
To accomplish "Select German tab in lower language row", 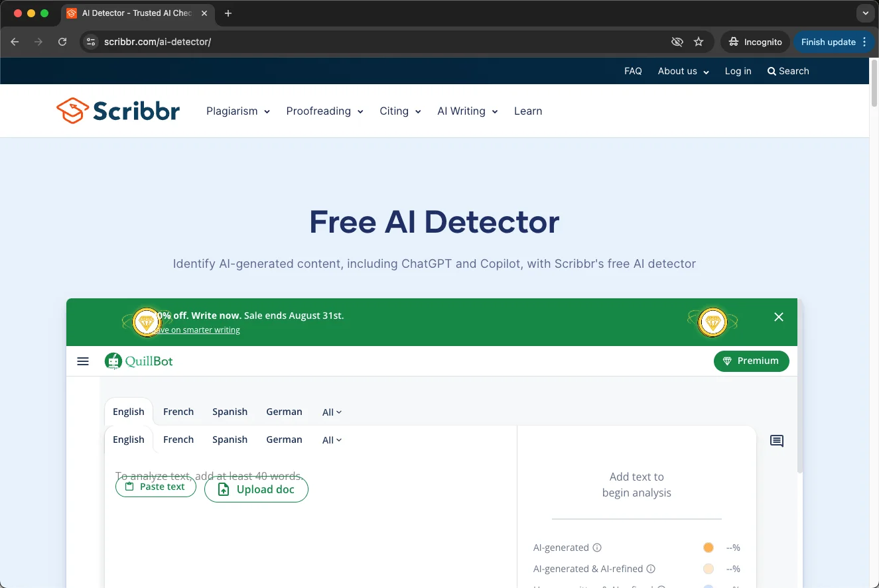I will 285,440.
